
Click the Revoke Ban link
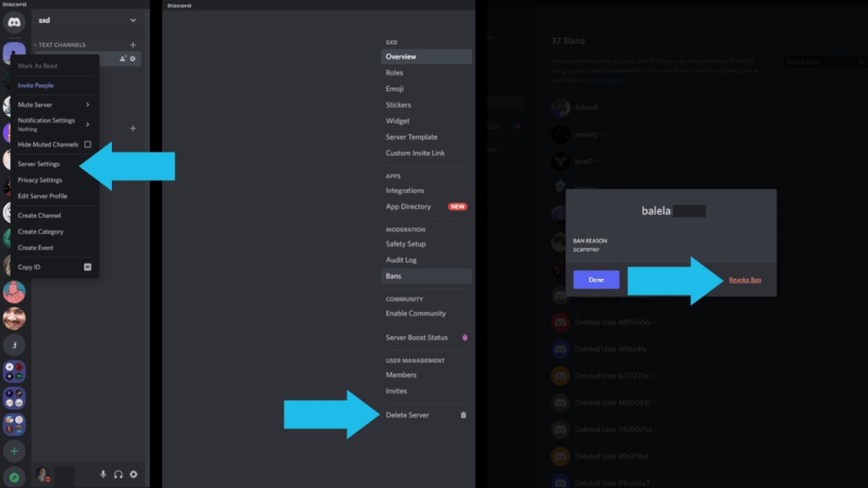pyautogui.click(x=745, y=280)
